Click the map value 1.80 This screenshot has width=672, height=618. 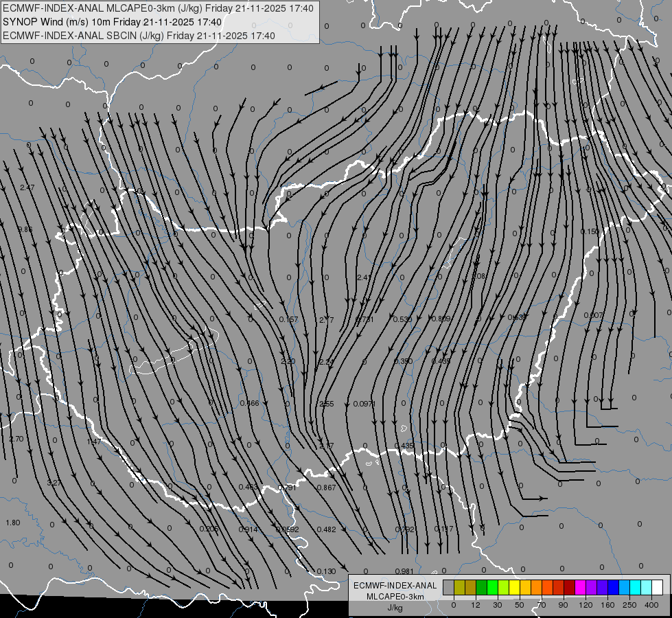click(13, 523)
